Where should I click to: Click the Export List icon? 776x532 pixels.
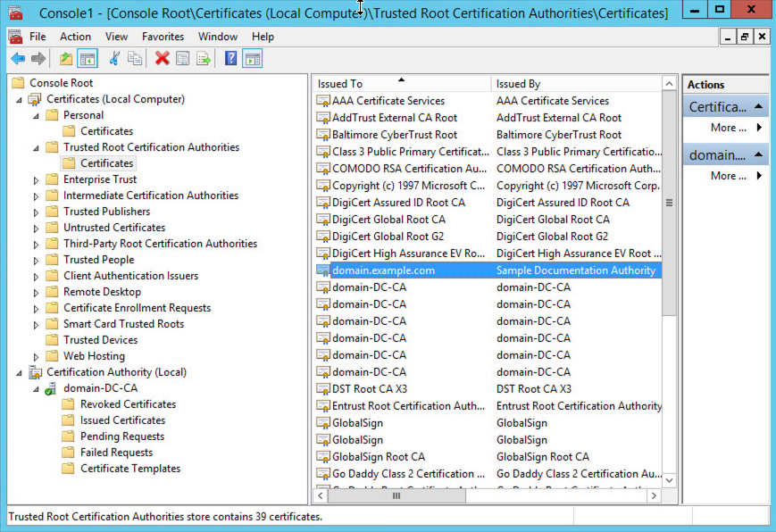[202, 58]
